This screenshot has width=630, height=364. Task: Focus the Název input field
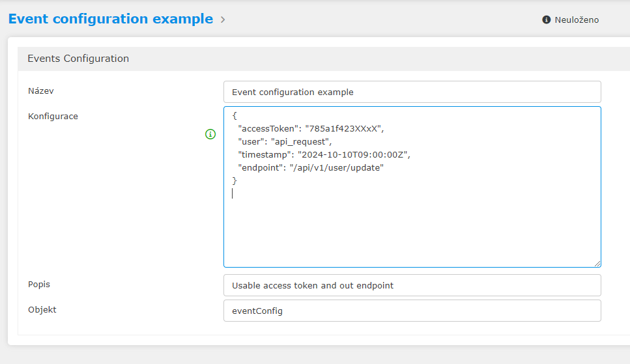click(x=412, y=92)
